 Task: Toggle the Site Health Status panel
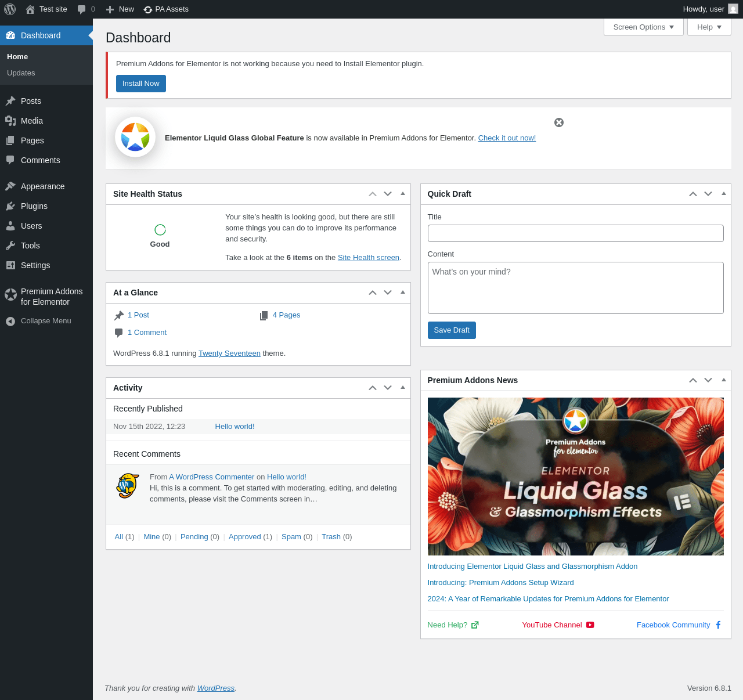[x=403, y=194]
